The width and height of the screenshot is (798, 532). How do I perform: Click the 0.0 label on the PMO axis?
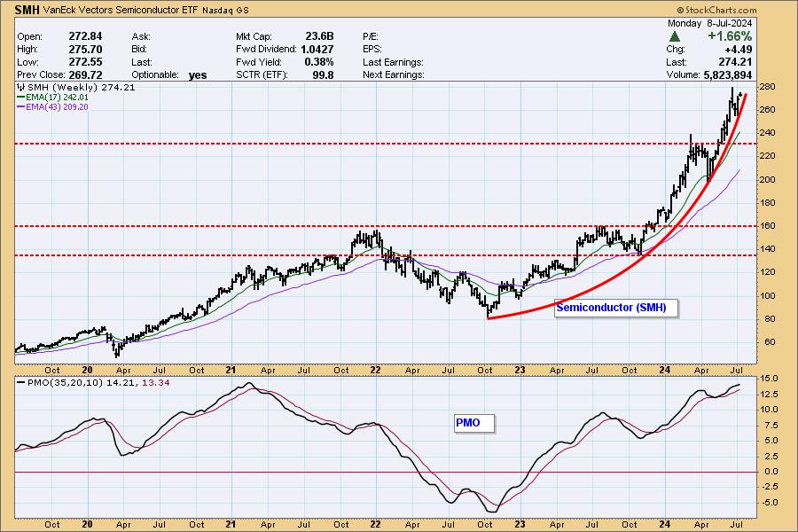[x=771, y=472]
